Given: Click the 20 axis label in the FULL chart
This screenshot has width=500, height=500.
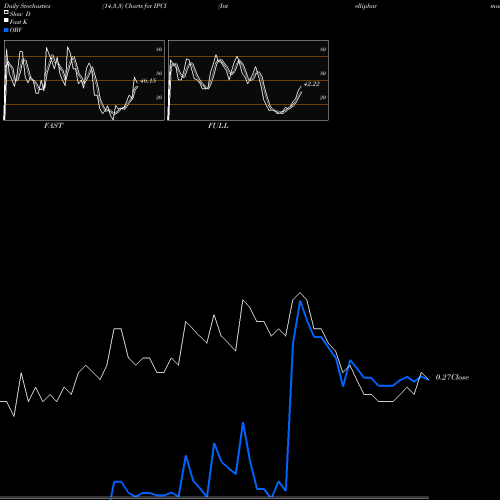Looking at the screenshot, I should (323, 97).
